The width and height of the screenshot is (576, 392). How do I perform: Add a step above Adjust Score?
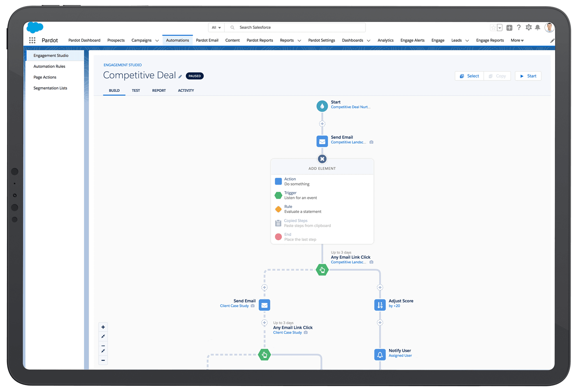pyautogui.click(x=380, y=288)
